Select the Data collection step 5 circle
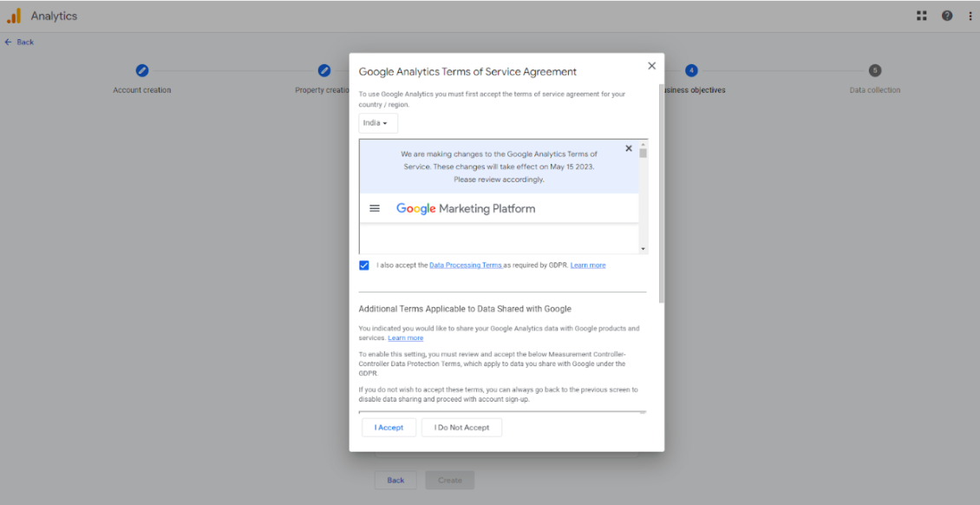This screenshot has width=980, height=505. [x=874, y=70]
